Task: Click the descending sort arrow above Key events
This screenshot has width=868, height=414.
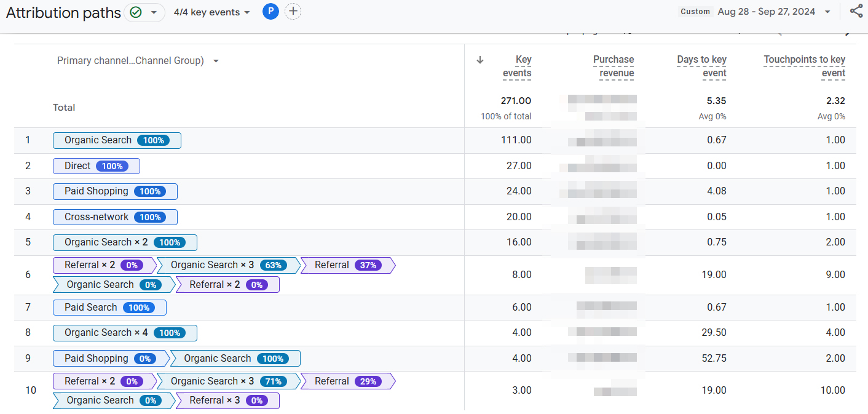Action: coord(479,60)
